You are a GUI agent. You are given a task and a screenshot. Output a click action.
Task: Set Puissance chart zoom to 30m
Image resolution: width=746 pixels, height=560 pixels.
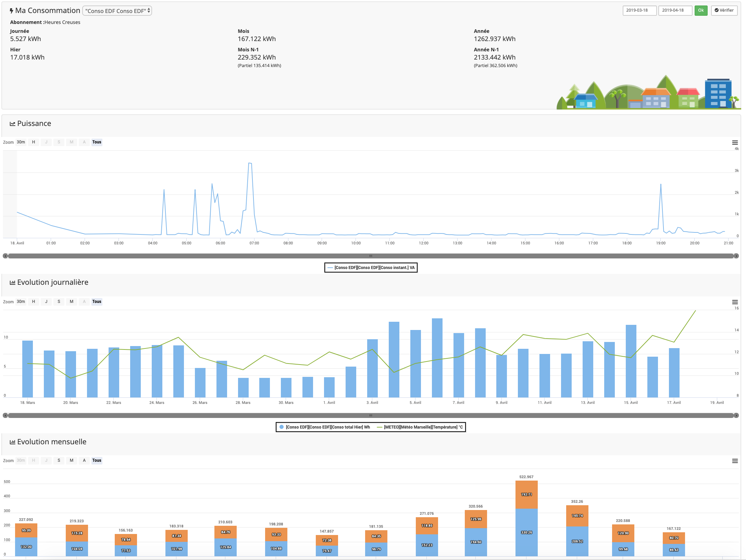[x=21, y=142]
